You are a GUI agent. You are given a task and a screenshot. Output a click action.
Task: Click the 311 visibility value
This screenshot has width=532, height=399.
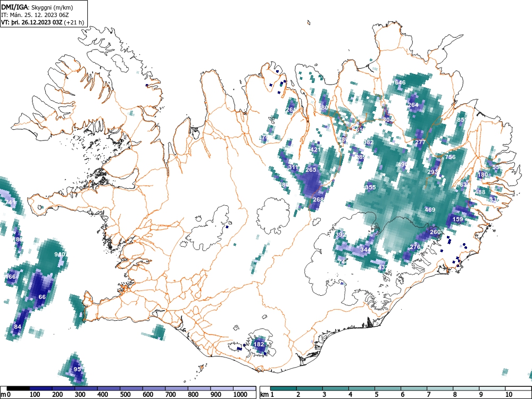coord(293,167)
